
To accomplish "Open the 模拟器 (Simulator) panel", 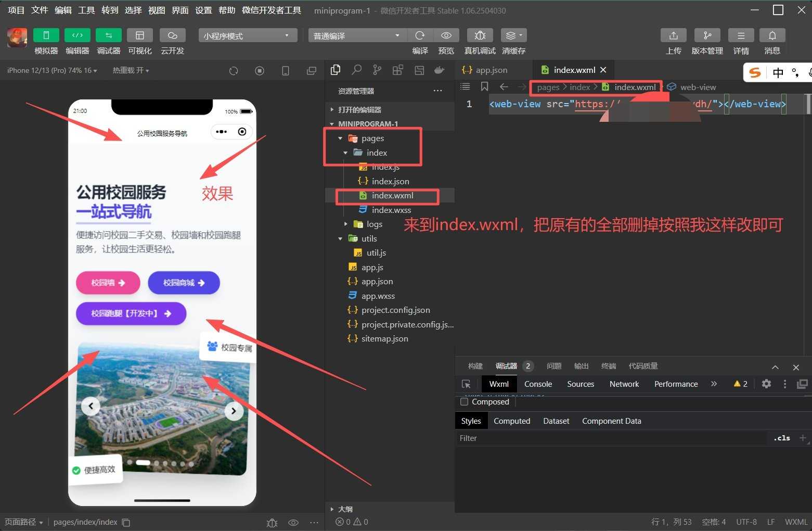I will 46,41.
